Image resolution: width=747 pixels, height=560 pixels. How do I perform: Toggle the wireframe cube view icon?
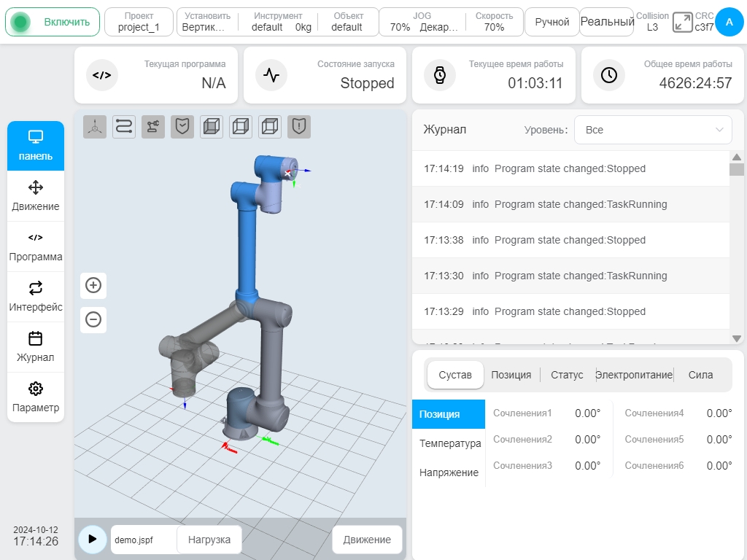[x=241, y=127]
